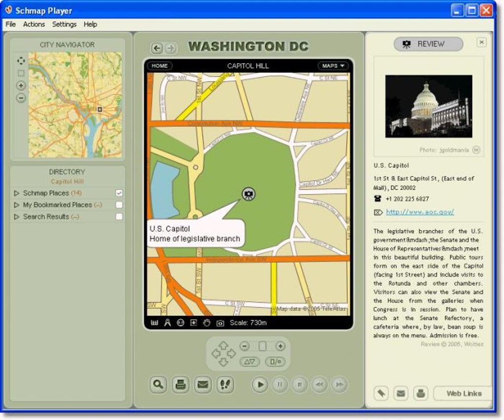Click the phone number +1 202 225 6827

coord(407,199)
